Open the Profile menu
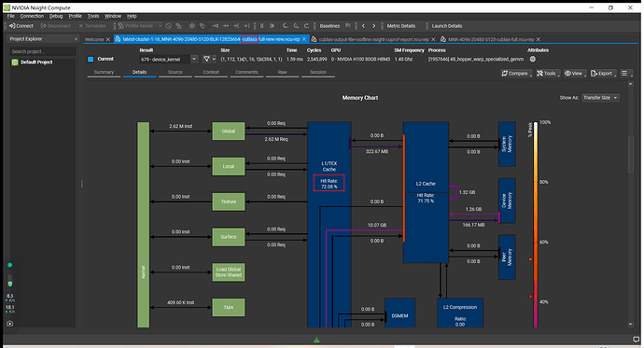The width and height of the screenshot is (644, 348). (x=76, y=16)
